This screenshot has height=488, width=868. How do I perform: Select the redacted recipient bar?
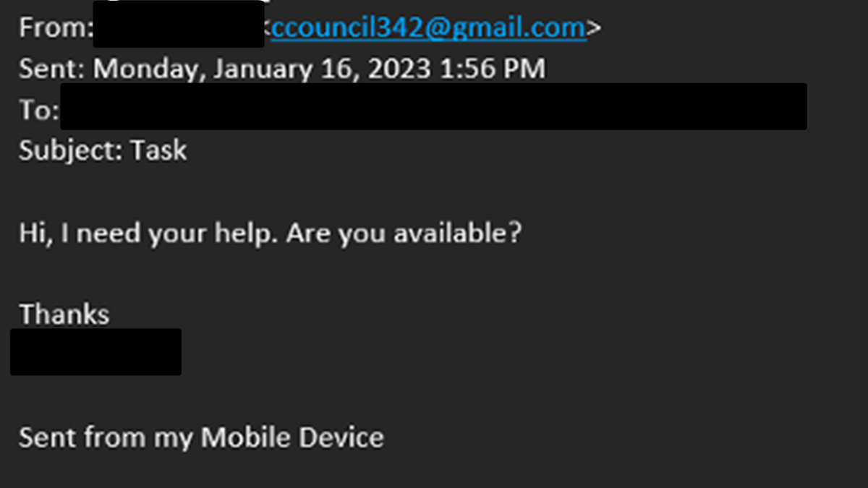[433, 106]
